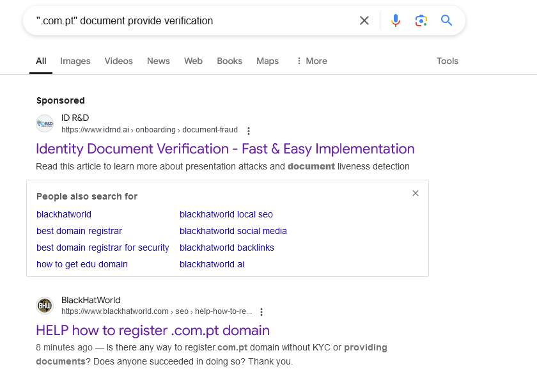The height and width of the screenshot is (392, 537).
Task: Open HELP how to register .com.pt domain
Action: (153, 331)
